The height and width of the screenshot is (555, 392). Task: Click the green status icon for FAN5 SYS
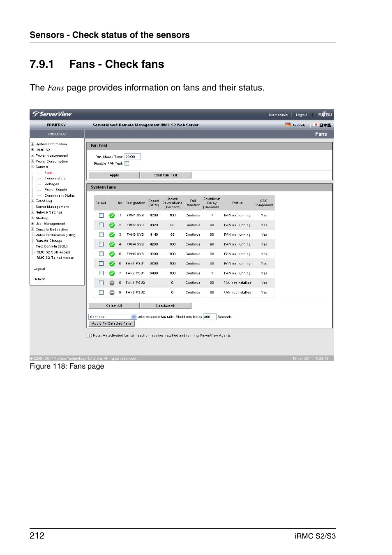[112, 254]
